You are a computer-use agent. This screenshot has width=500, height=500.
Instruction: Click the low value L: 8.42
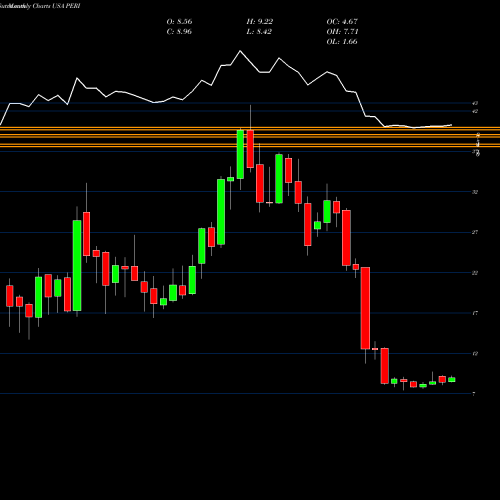[259, 32]
